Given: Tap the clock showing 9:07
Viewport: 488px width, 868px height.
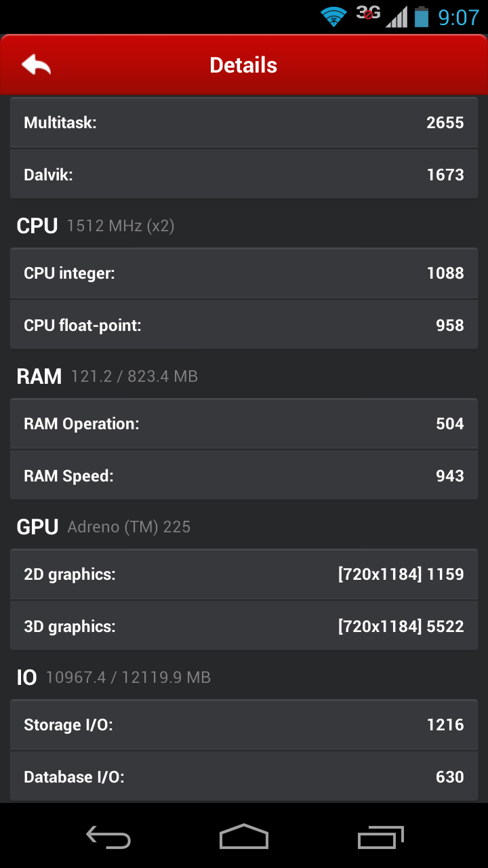Looking at the screenshot, I should click(x=458, y=16).
